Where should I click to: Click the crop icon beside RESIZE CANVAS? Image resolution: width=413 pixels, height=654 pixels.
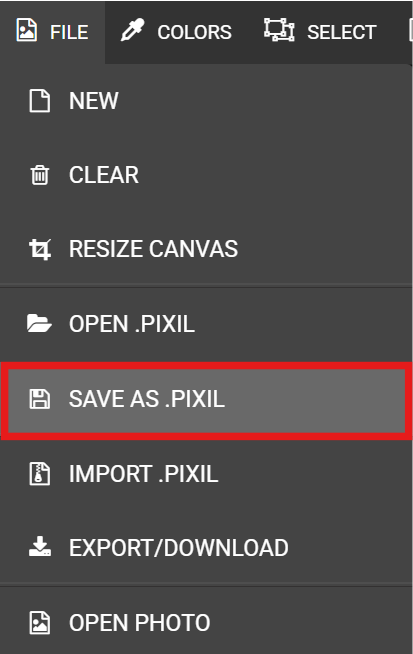tap(40, 249)
